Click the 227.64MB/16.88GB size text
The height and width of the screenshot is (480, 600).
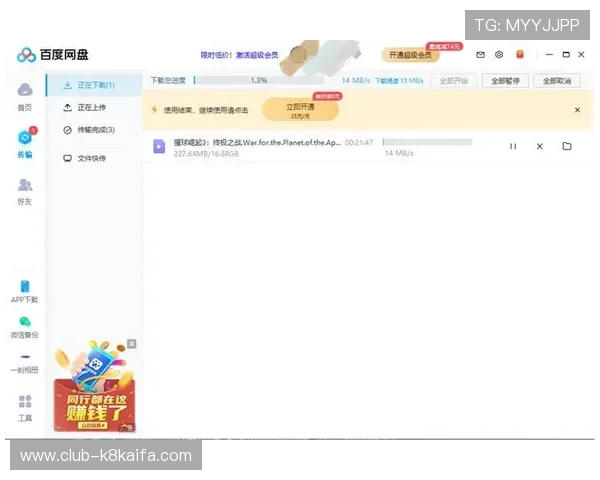tap(206, 153)
